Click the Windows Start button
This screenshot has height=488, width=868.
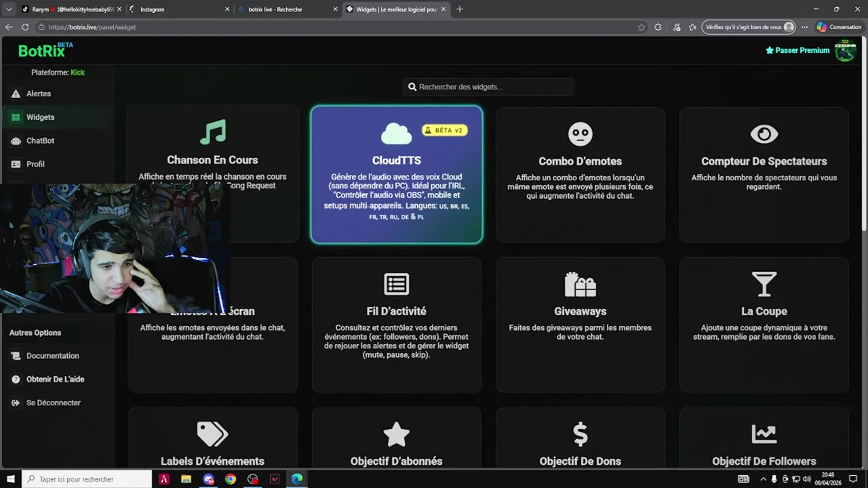[10, 479]
